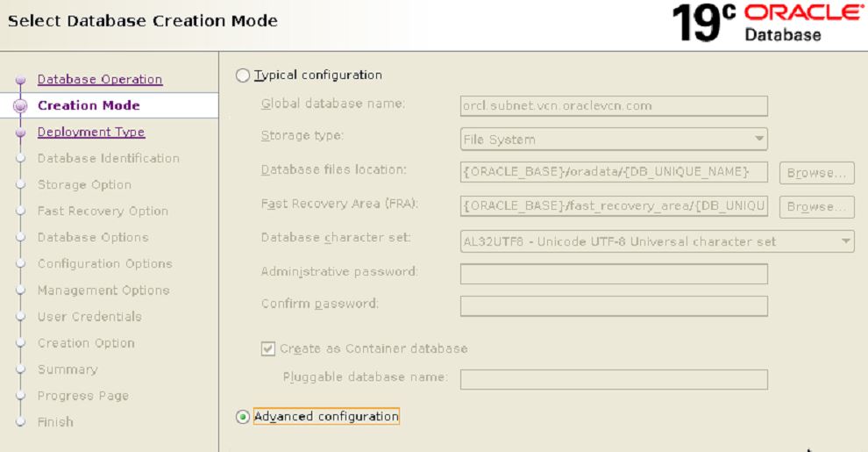Click the Deployment Type step bullet icon

20,133
